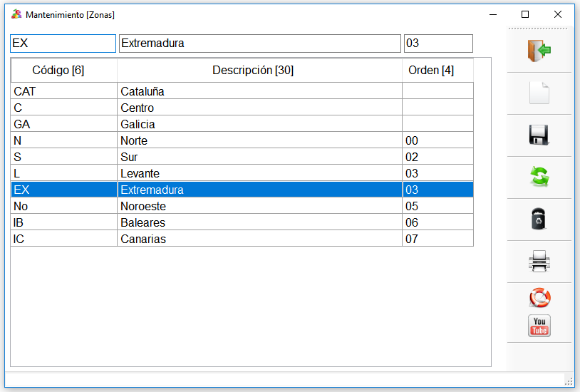Close the Mantenimiento [Zonas] window
Viewport: 580px width, 392px height.
[558, 14]
